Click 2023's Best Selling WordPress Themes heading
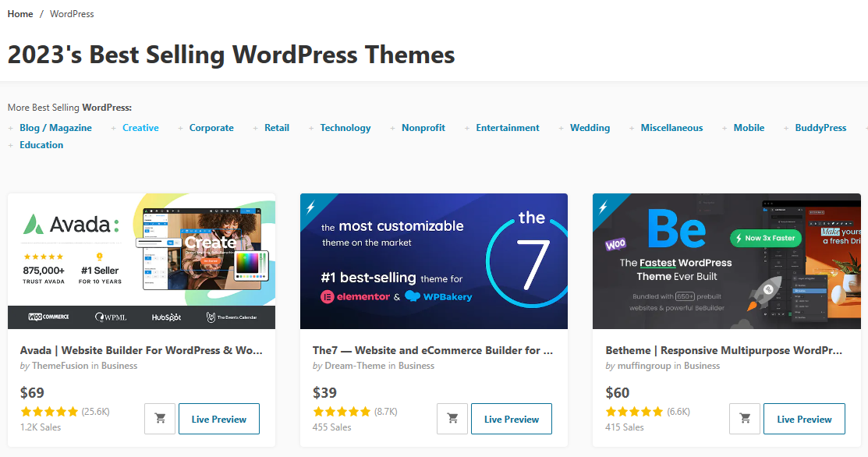The width and height of the screenshot is (868, 457). (x=232, y=55)
